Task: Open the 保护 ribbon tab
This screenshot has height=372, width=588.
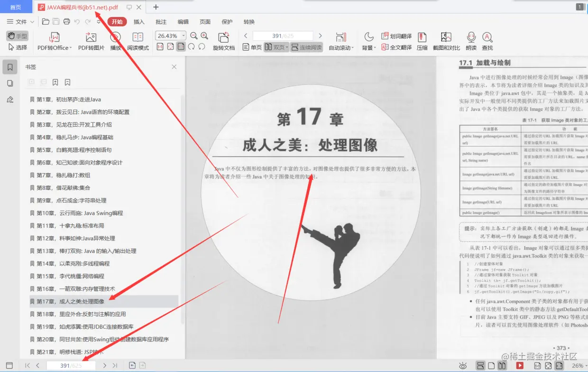Action: pos(227,21)
